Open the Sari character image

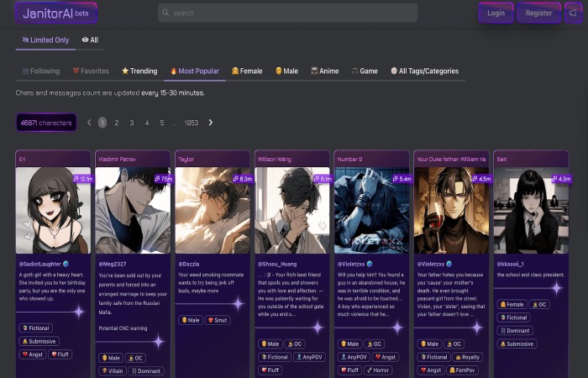click(531, 210)
